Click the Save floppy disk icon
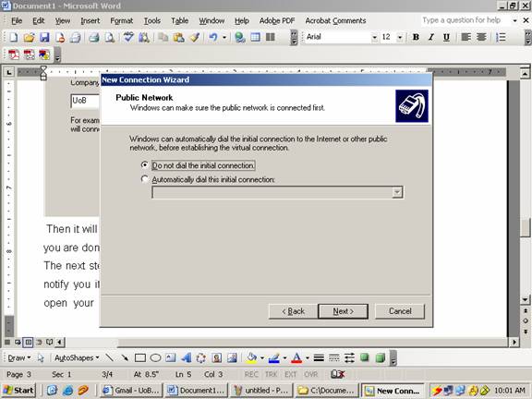This screenshot has height=399, width=532. click(x=44, y=37)
